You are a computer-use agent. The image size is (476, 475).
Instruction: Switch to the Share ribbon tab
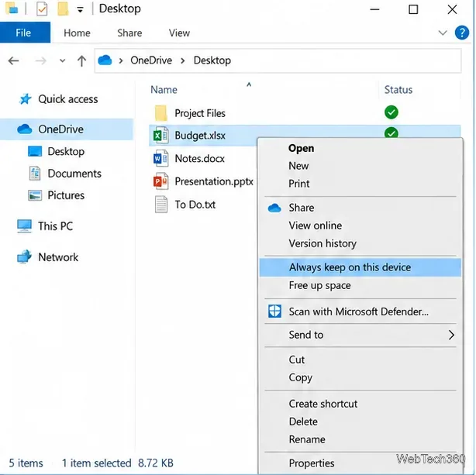(129, 33)
